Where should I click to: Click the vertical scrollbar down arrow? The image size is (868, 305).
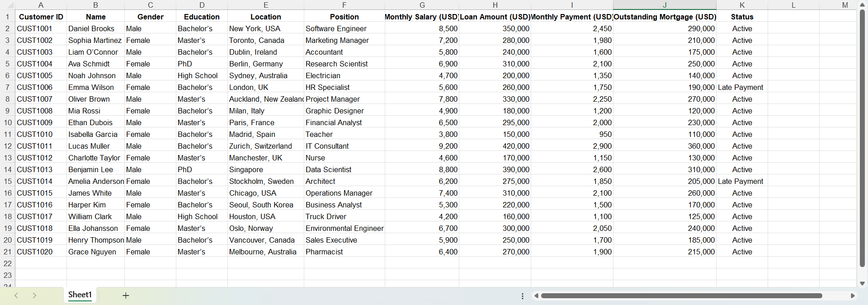[862, 283]
